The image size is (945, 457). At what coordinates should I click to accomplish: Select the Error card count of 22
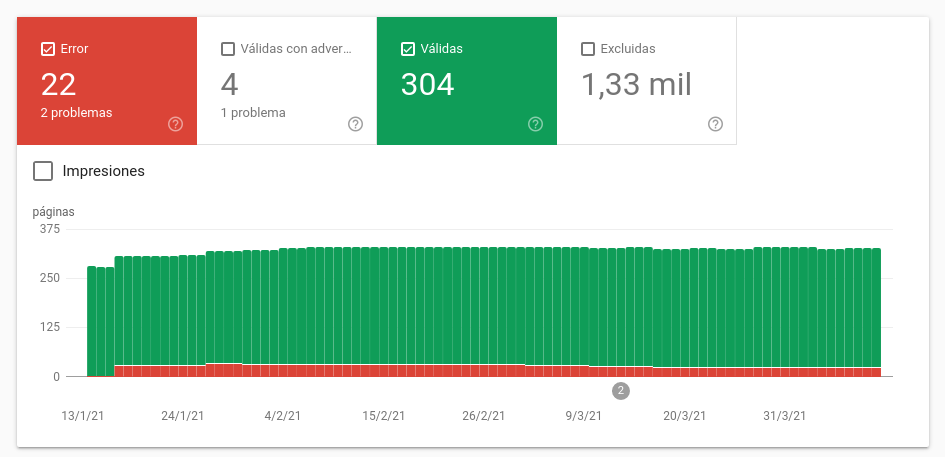[x=59, y=85]
